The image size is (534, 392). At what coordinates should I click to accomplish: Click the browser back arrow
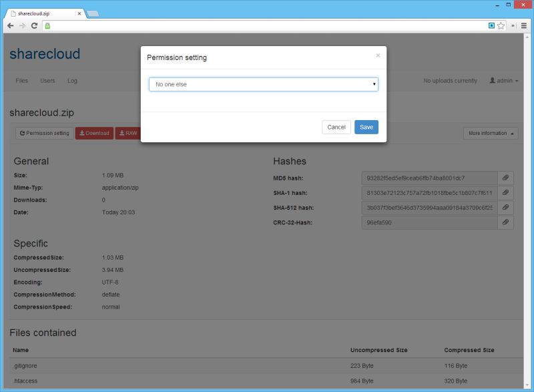(9, 26)
